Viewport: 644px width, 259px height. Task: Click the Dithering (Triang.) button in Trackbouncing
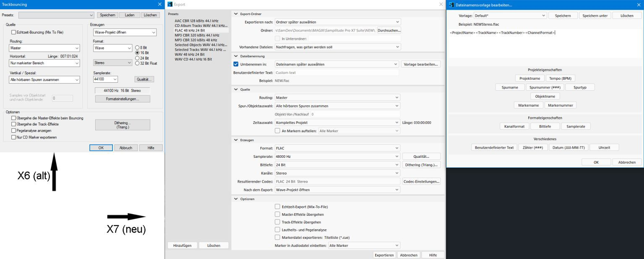(122, 125)
